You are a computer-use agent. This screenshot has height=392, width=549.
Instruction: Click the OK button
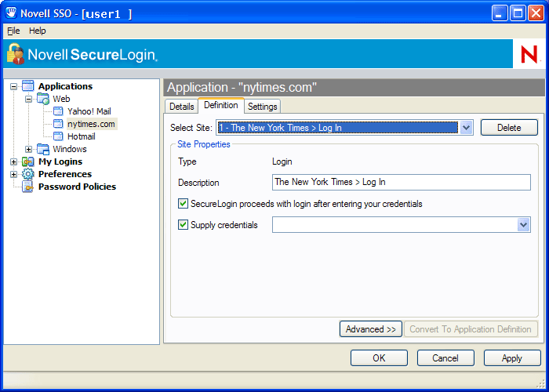(379, 358)
